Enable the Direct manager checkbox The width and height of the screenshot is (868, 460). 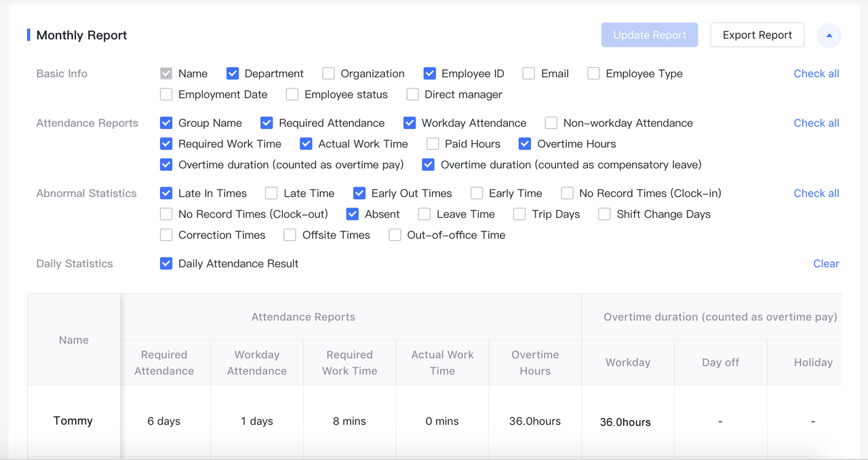click(412, 95)
